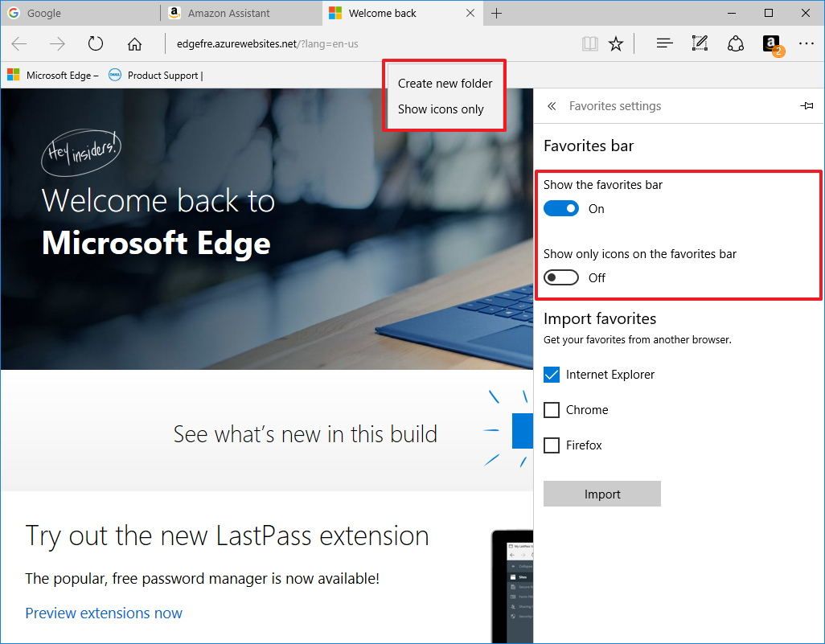
Task: Open the Preview extensions now link
Action: pyautogui.click(x=103, y=613)
